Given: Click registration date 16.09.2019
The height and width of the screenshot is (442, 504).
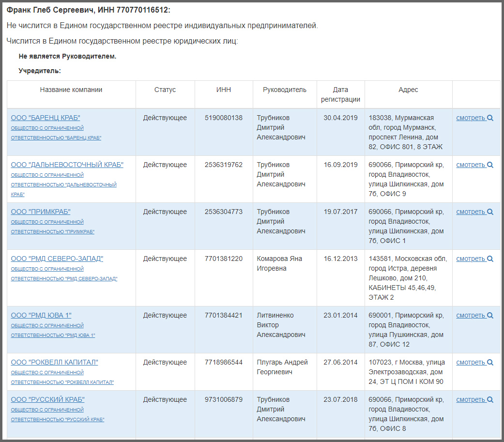Looking at the screenshot, I should pyautogui.click(x=340, y=165).
